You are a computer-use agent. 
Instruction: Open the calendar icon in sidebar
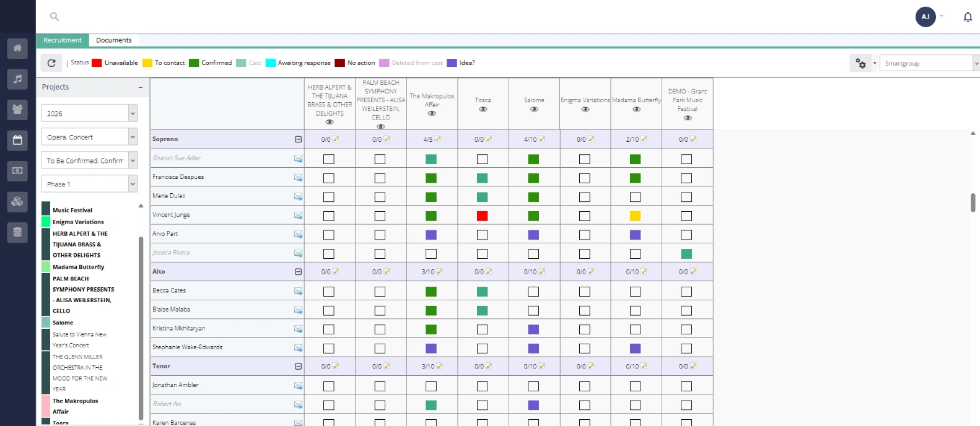pyautogui.click(x=17, y=140)
